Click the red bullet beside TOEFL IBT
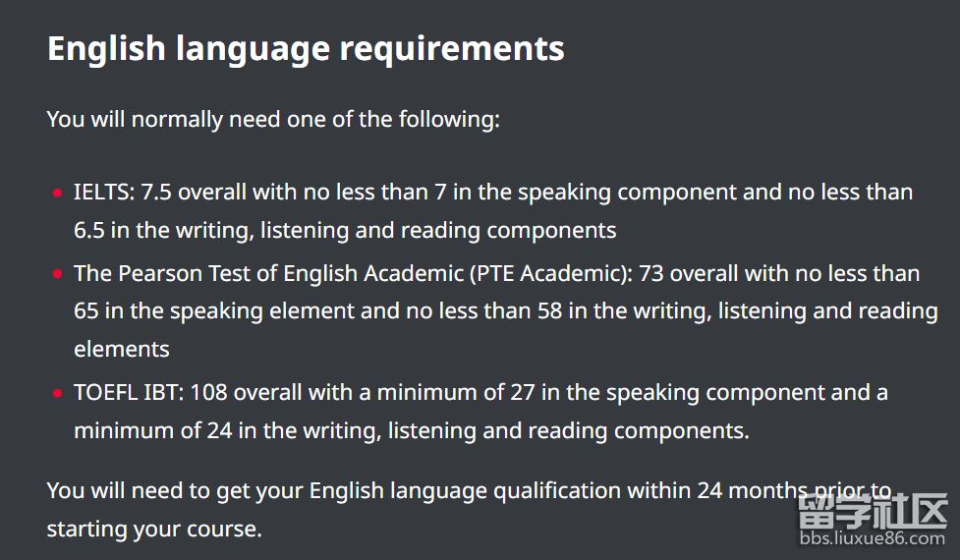 58,393
